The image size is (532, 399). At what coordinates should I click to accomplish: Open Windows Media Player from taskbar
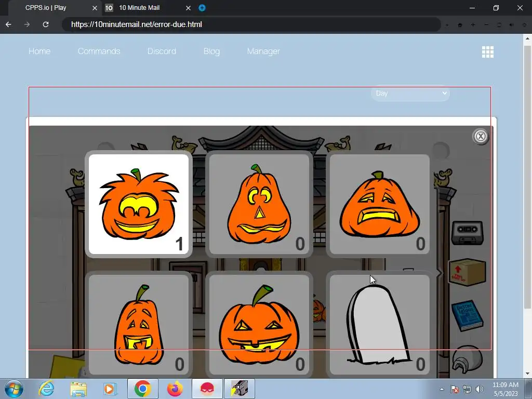[110, 389]
